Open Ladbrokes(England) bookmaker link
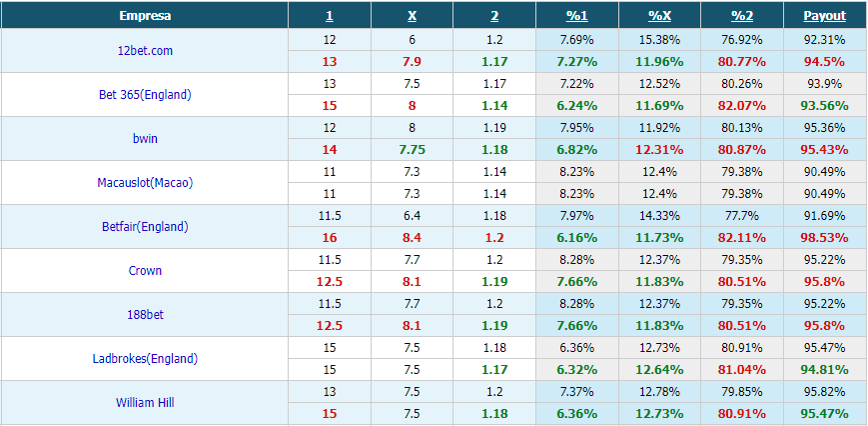The image size is (868, 426). (x=145, y=359)
